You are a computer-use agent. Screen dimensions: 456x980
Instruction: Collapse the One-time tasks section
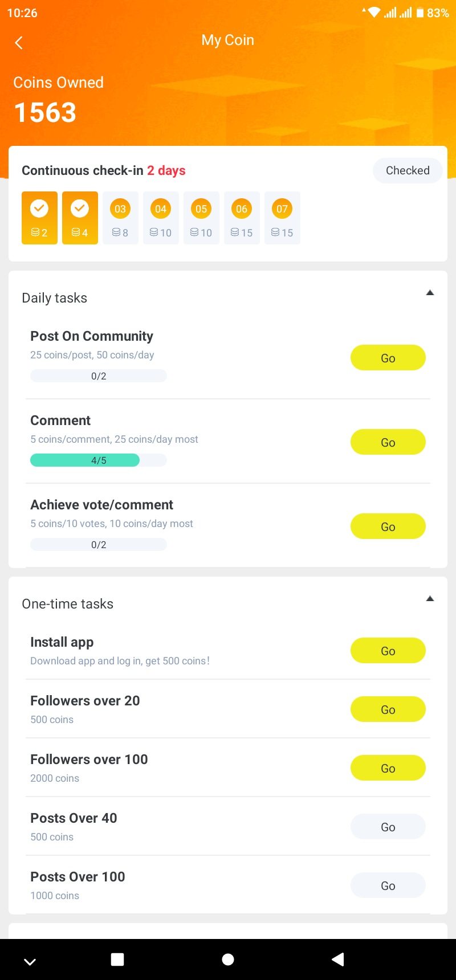point(430,599)
